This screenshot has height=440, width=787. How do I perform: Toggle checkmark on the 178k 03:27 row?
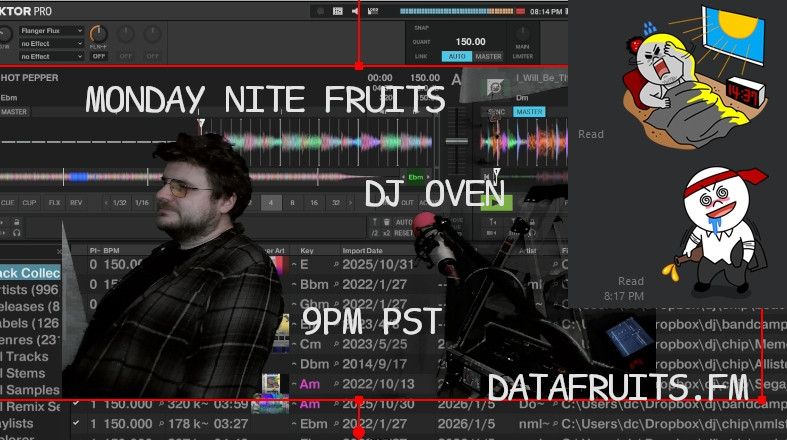[76, 423]
